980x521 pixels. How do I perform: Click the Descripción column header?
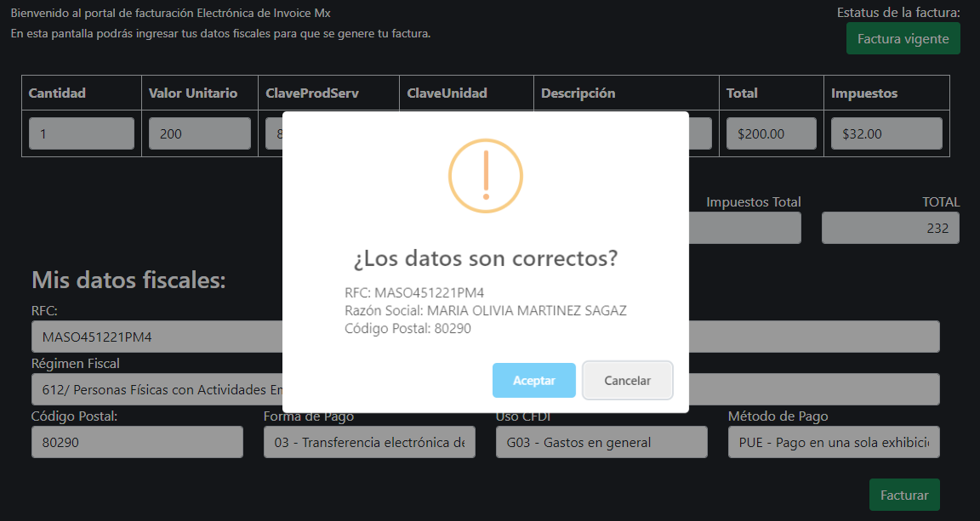[578, 93]
